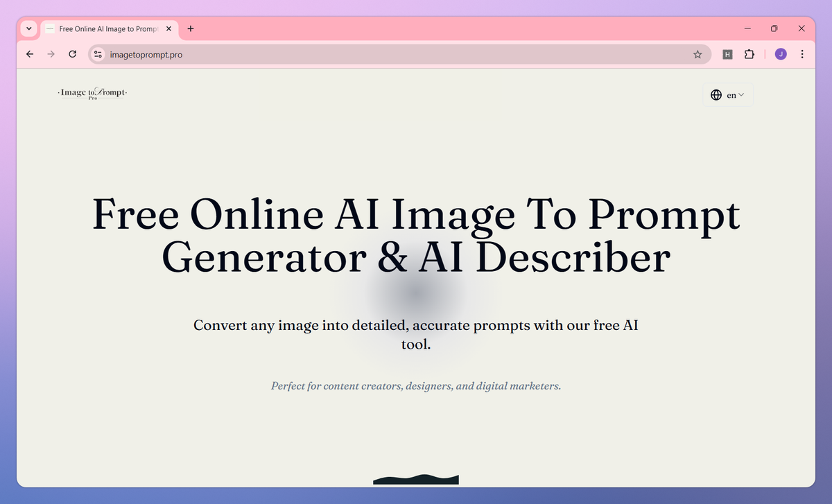Open the Chrome profile avatar icon

pos(780,54)
